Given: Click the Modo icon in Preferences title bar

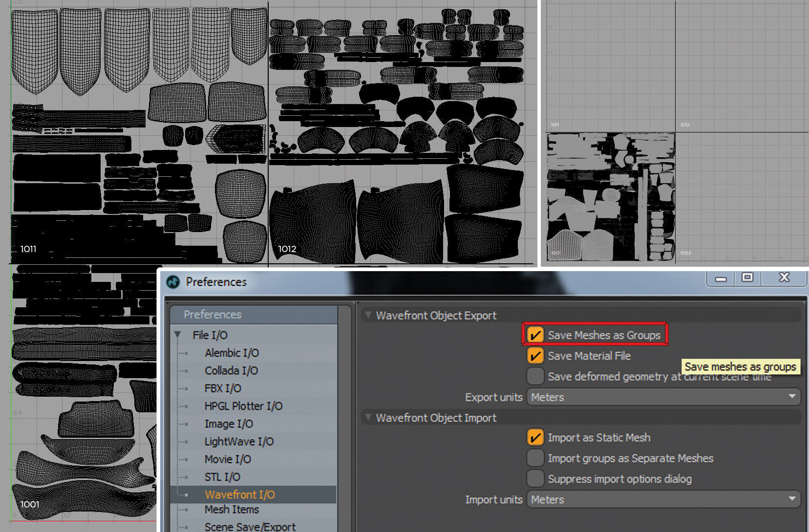Looking at the screenshot, I should click(173, 282).
